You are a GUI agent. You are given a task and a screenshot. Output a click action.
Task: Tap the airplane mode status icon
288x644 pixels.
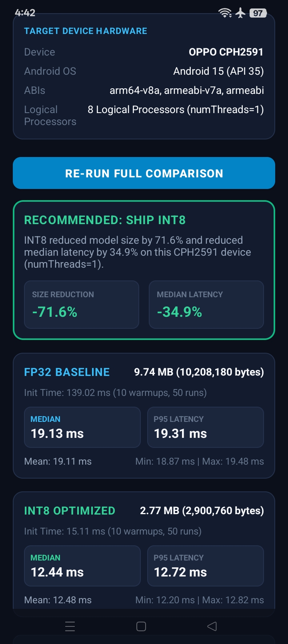pos(240,13)
